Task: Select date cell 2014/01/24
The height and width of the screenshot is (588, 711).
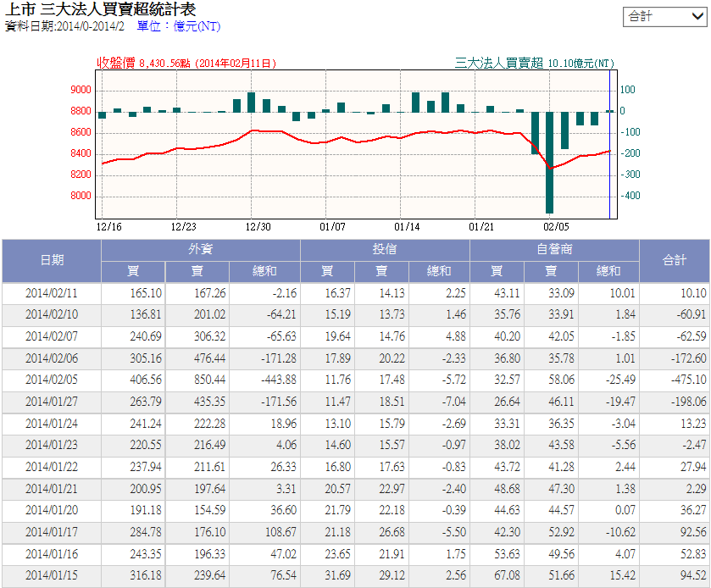Action: click(x=52, y=424)
